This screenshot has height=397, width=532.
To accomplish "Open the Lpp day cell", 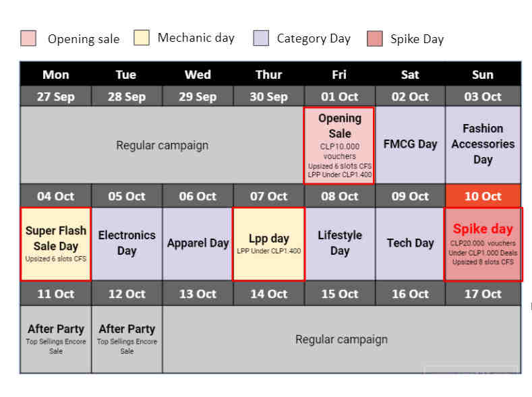I will pos(269,244).
